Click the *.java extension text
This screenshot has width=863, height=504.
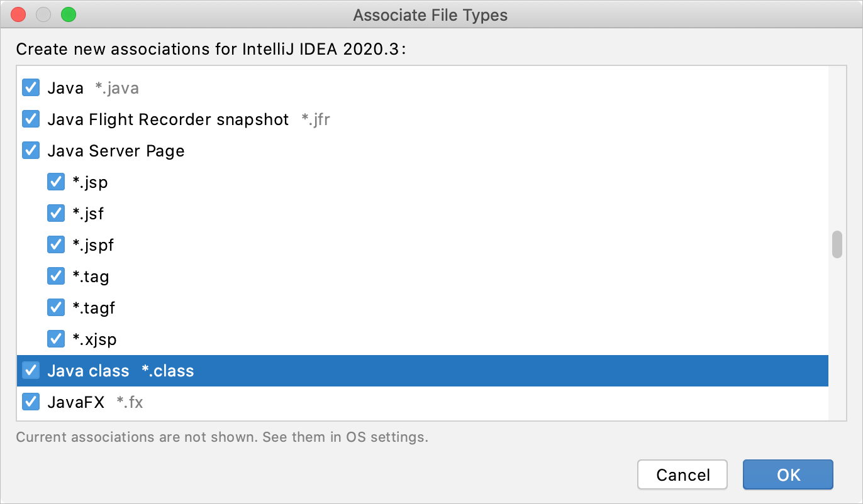(117, 88)
